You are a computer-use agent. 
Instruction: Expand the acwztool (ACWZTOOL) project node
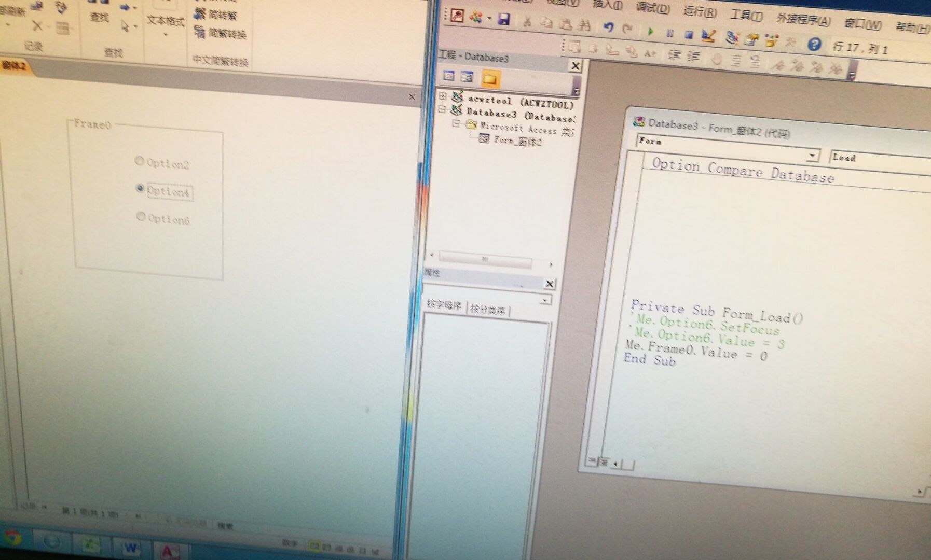[443, 95]
